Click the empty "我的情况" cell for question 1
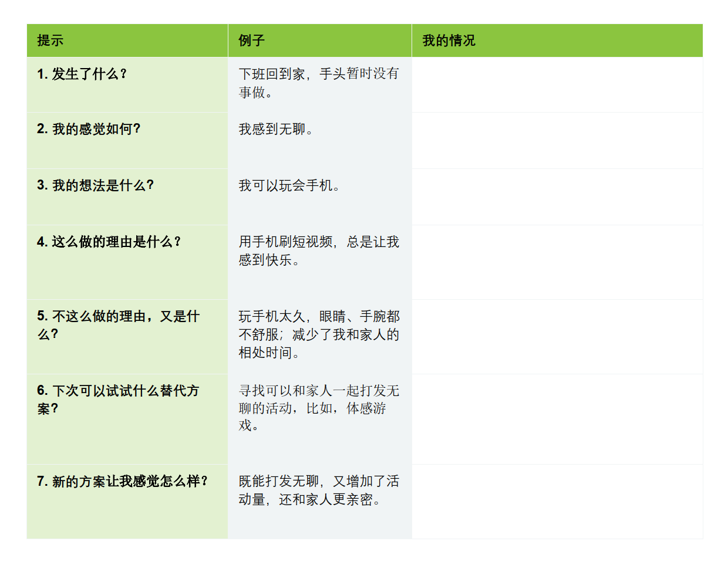This screenshot has height=565, width=728. coord(557,84)
